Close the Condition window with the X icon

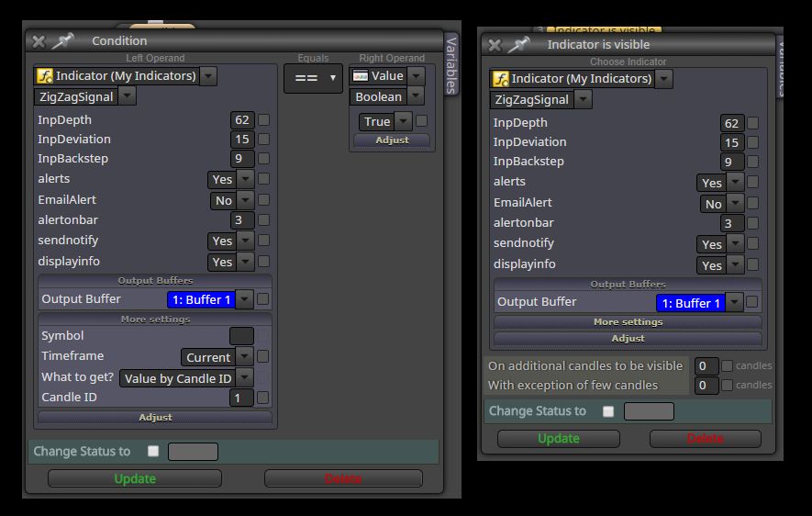[x=39, y=41]
